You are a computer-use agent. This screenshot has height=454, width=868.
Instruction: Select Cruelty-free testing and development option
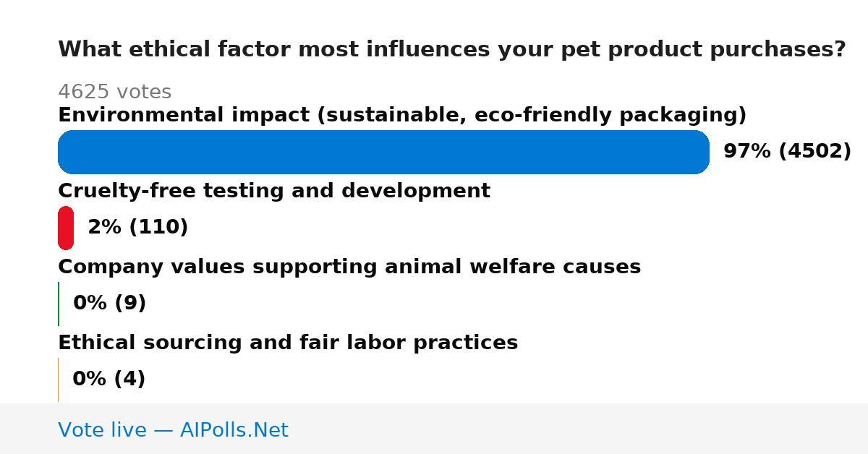point(274,191)
